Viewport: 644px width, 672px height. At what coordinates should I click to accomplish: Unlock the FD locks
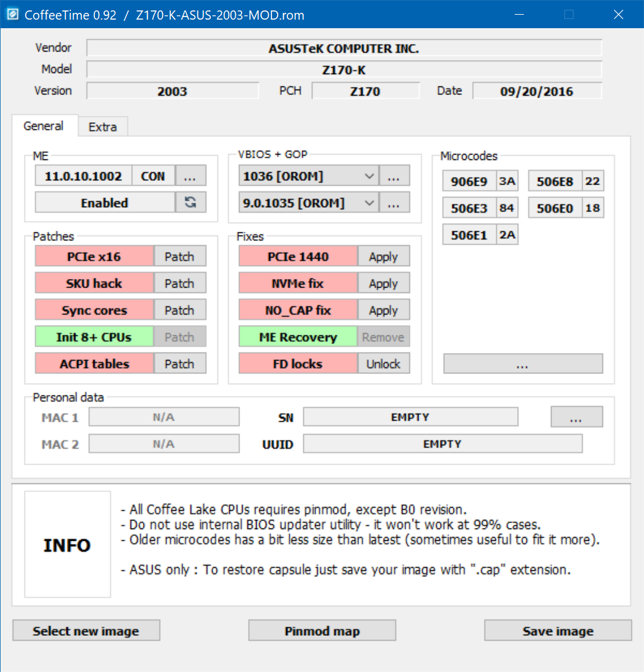point(384,364)
